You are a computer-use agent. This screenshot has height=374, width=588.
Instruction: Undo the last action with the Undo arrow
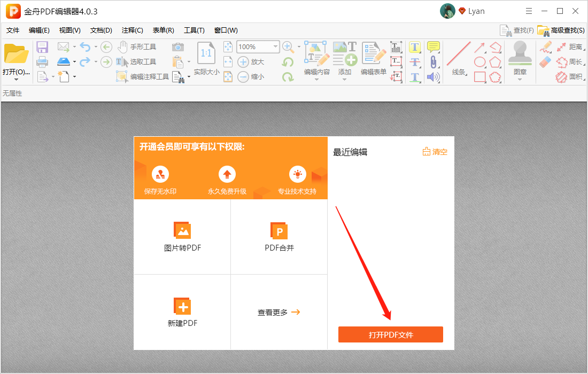tap(85, 47)
